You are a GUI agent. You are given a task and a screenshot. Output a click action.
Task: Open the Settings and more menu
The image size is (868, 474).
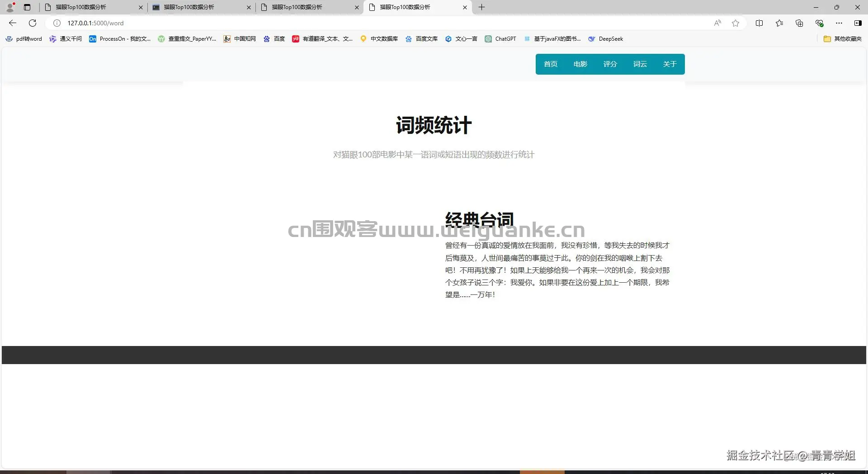(x=839, y=23)
